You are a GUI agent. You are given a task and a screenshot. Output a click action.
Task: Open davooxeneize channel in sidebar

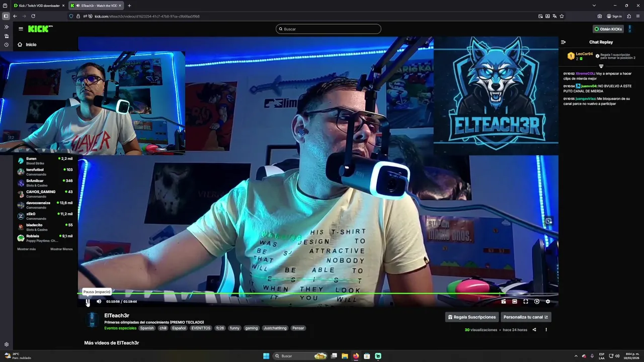[45, 205]
